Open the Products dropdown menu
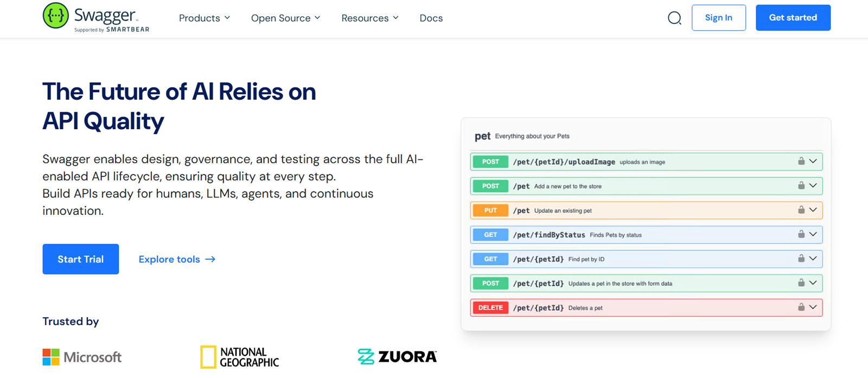868x378 pixels. (205, 18)
